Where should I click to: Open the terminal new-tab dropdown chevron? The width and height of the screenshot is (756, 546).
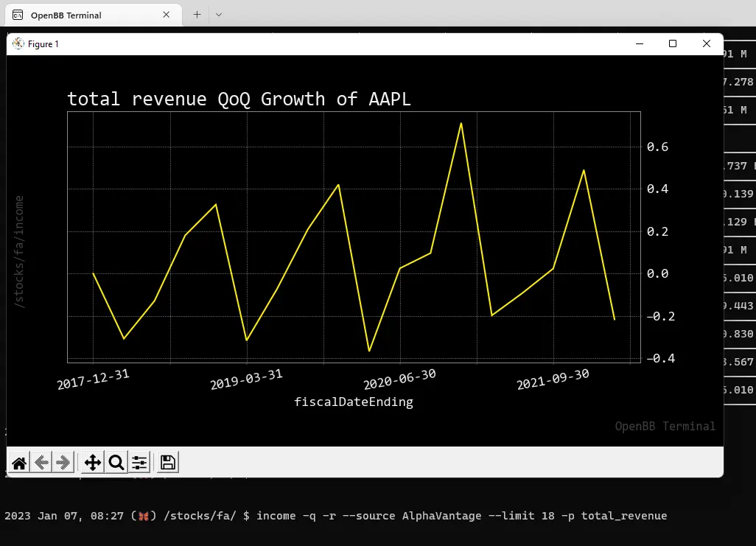coord(219,14)
